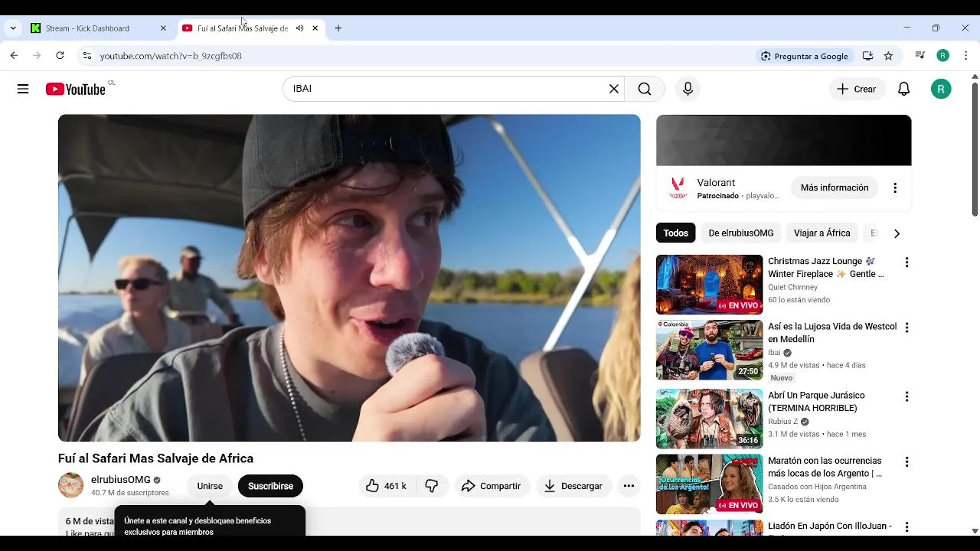Open elrubiusOMG channel avatar
980x551 pixels.
[70, 485]
